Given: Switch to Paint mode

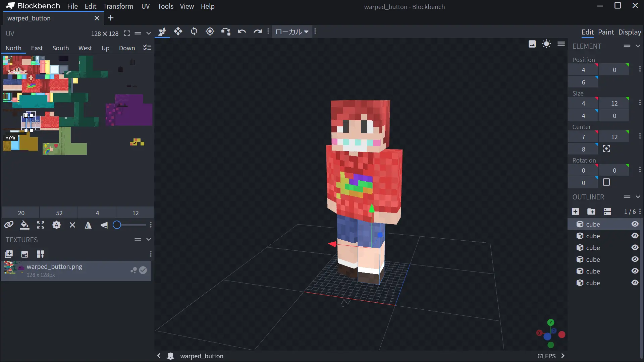Looking at the screenshot, I should [606, 32].
